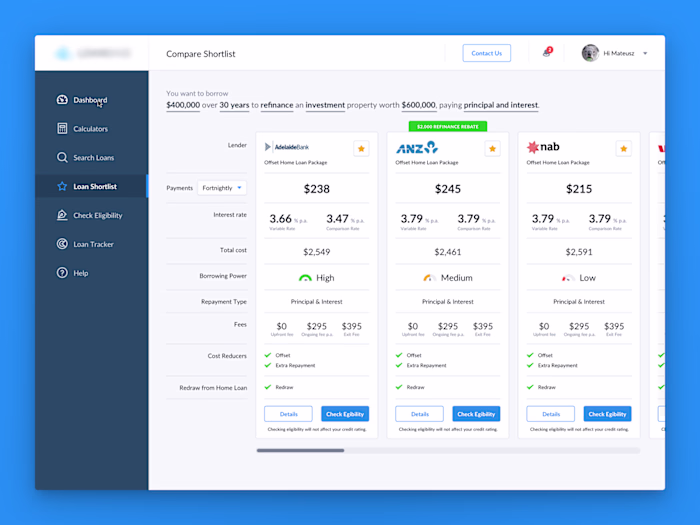Toggle favorite star on Adelaide Bank card
The image size is (700, 525).
point(361,149)
